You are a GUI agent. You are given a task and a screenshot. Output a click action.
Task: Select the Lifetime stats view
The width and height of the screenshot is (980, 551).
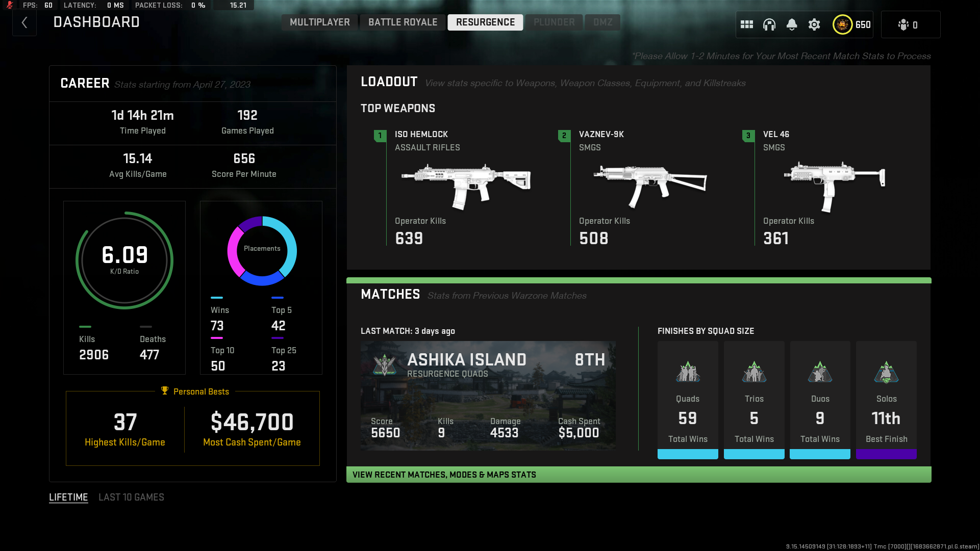tap(68, 497)
